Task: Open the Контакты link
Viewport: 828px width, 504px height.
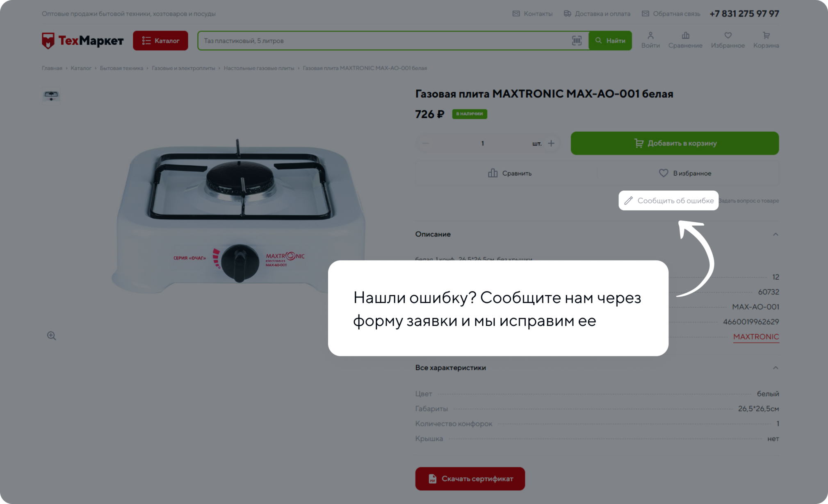Action: (532, 14)
